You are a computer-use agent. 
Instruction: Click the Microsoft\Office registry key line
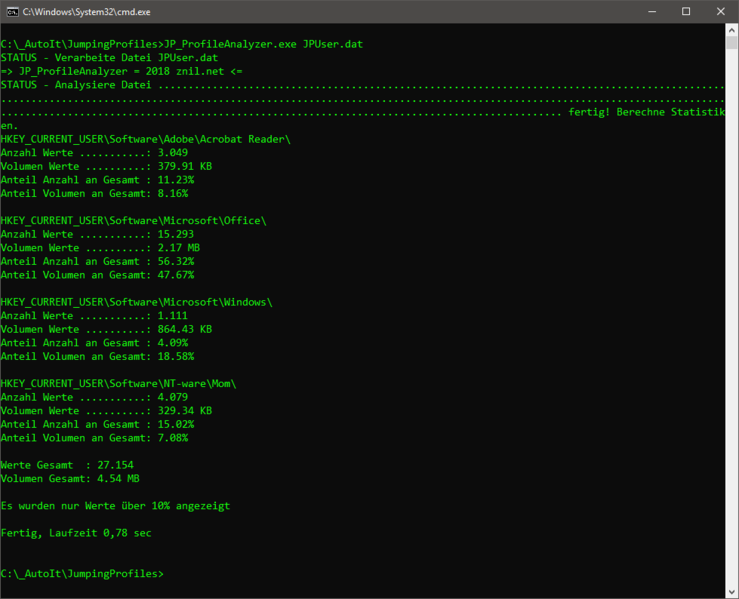click(133, 220)
